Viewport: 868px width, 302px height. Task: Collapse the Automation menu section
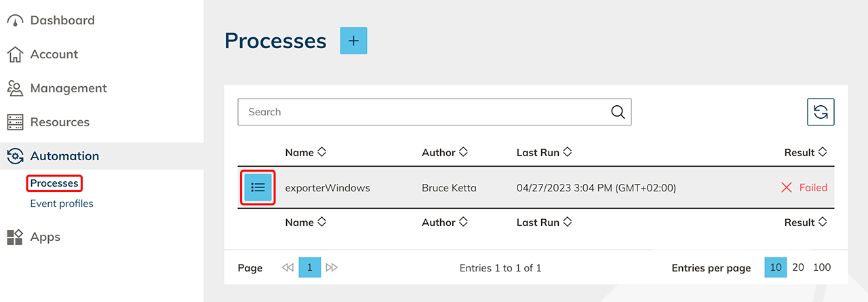pyautogui.click(x=64, y=156)
